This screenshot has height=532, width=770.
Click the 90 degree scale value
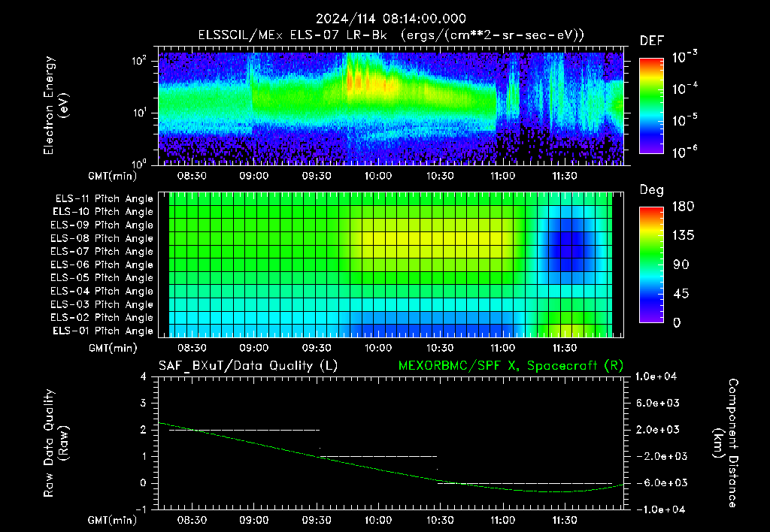(x=680, y=264)
